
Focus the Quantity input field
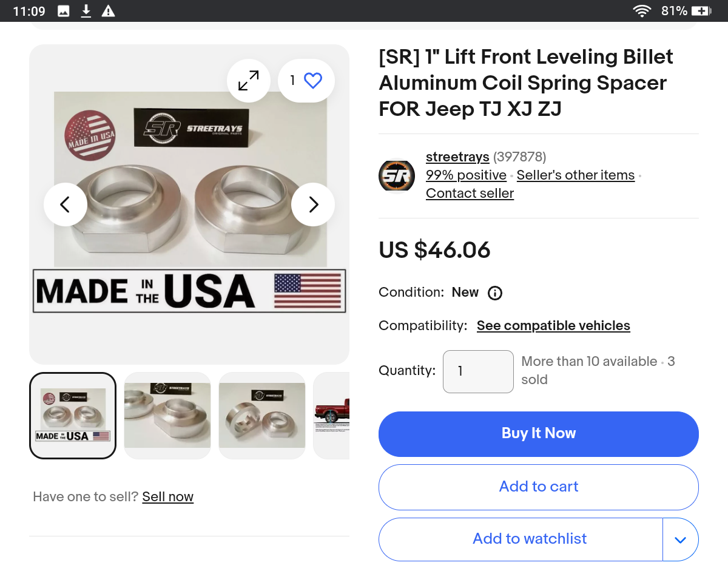tap(478, 371)
